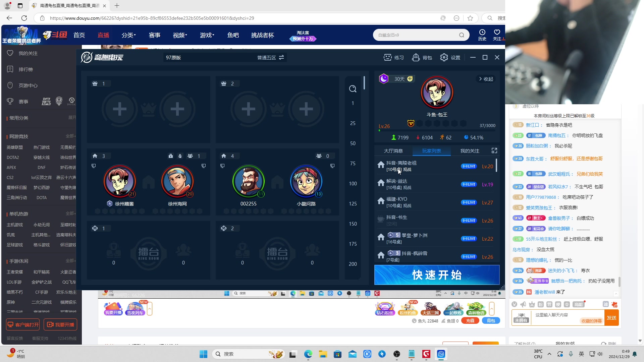The width and height of the screenshot is (644, 362).
Task: Switch to 玩家列表 tab
Action: click(432, 151)
